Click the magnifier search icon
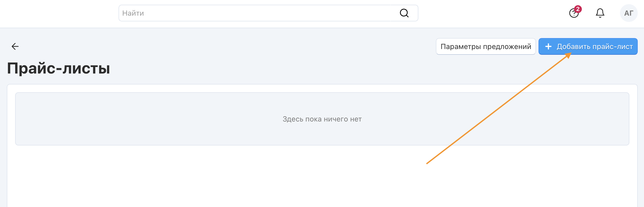This screenshot has height=207, width=644. coord(404,13)
